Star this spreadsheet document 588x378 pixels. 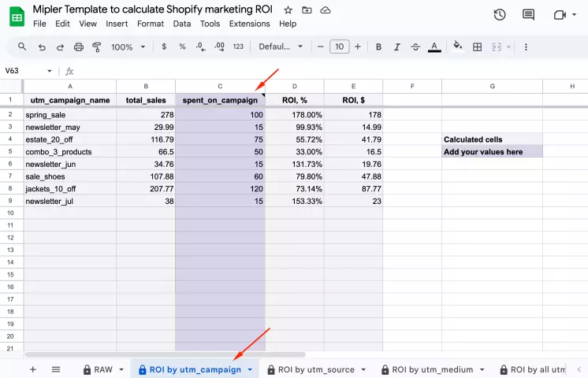288,10
